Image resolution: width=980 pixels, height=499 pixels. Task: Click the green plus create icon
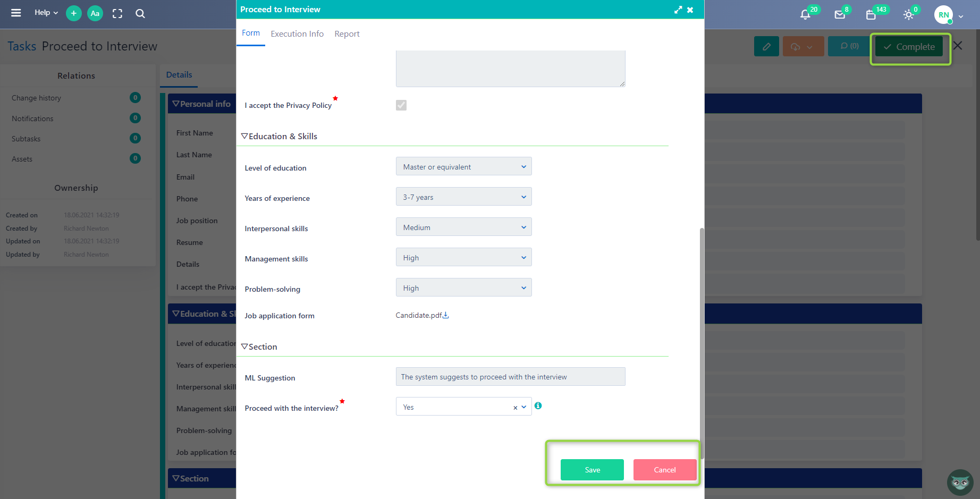click(73, 13)
